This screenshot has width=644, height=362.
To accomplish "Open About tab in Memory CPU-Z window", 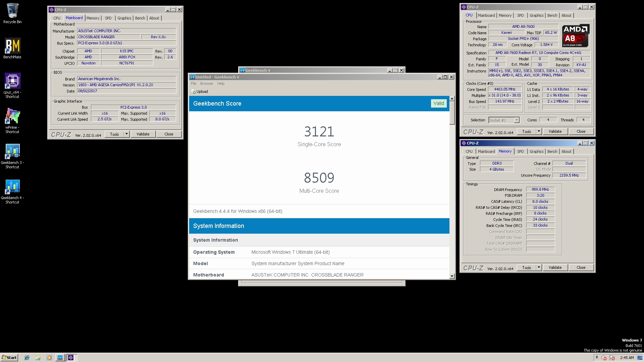I will pyautogui.click(x=566, y=152).
